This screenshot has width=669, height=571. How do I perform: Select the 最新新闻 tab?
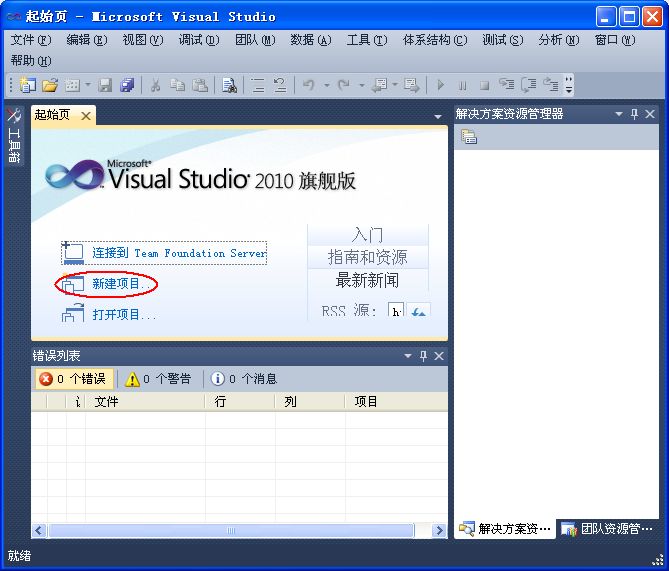[367, 280]
